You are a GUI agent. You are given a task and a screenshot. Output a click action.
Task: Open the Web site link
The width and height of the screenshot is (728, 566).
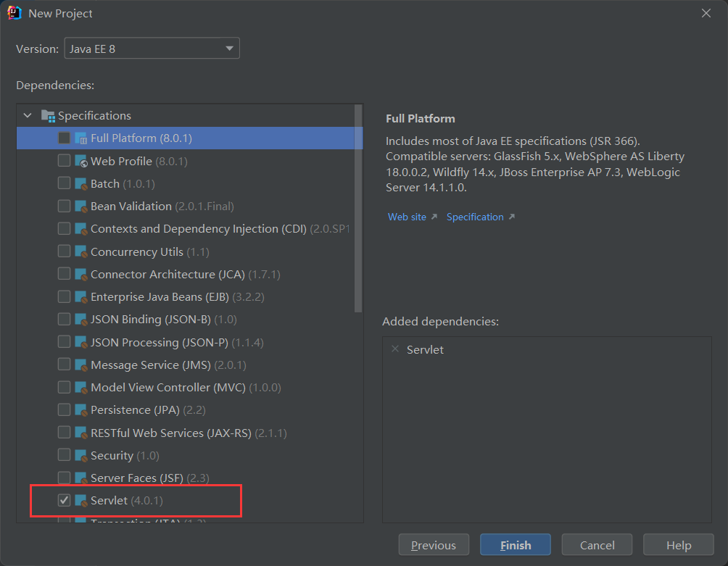408,217
